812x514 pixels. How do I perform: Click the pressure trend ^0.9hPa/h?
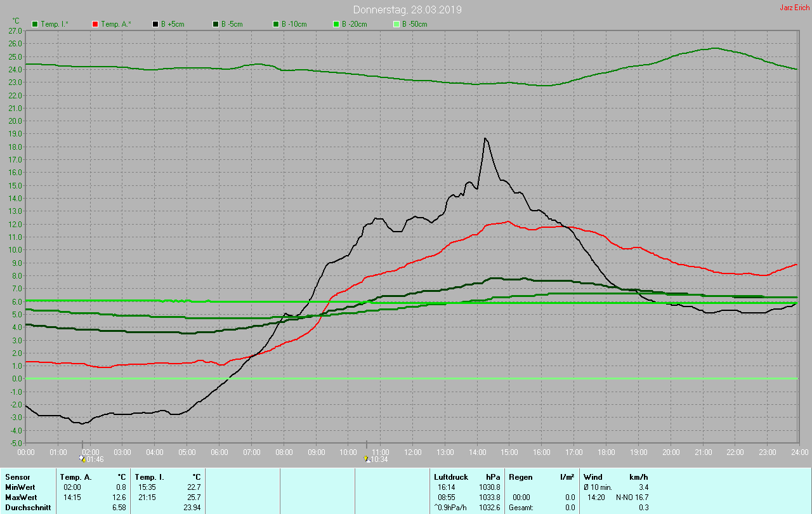pyautogui.click(x=452, y=508)
